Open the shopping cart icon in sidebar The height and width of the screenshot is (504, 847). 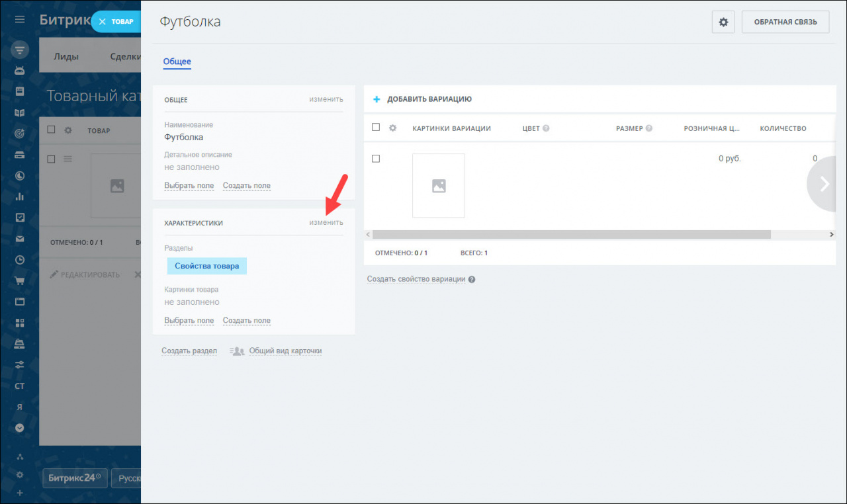20,280
